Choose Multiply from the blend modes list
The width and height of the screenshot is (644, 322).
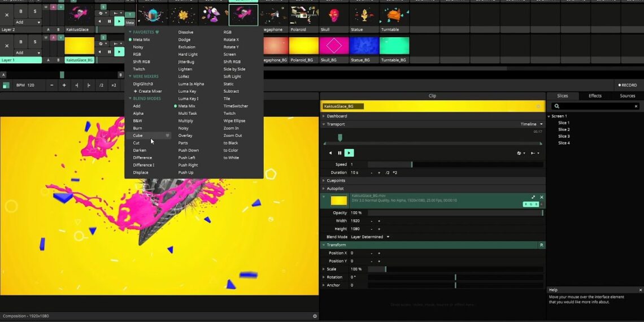(186, 121)
